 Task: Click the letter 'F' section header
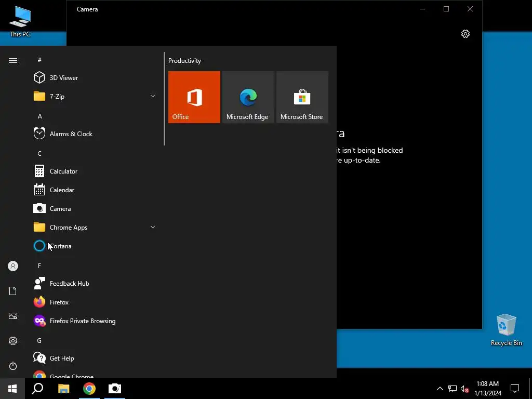[39, 265]
